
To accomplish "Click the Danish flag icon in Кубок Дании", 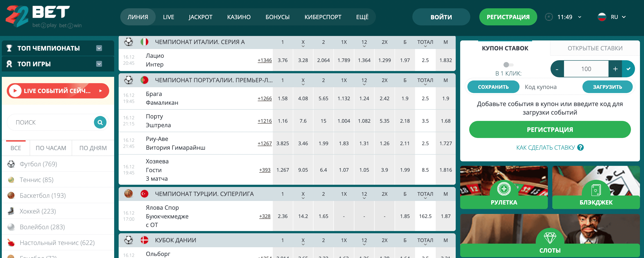I will tap(144, 240).
